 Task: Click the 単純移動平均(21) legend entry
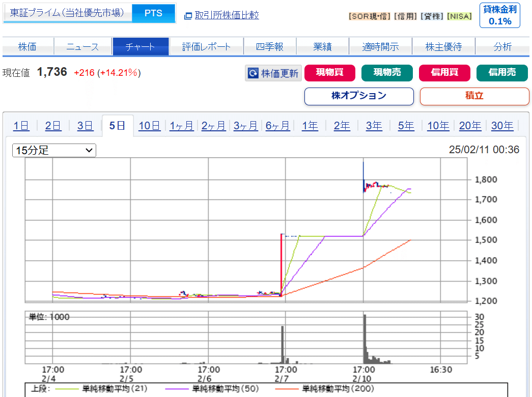click(101, 388)
